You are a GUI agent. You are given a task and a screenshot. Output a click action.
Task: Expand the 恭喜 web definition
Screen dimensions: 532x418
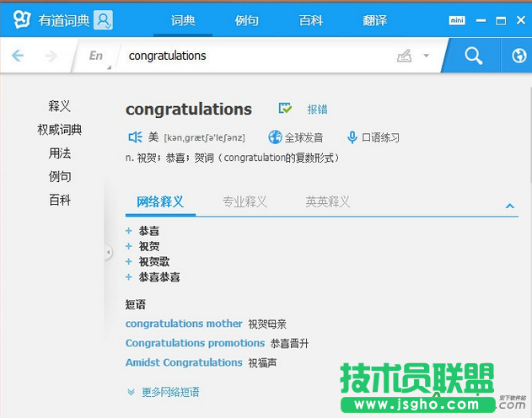[129, 231]
